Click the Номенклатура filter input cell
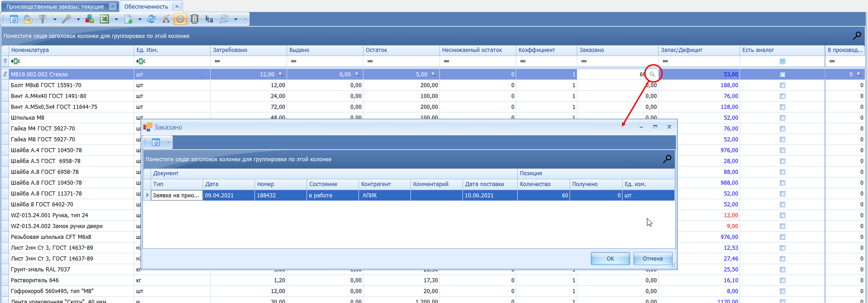 (x=71, y=61)
